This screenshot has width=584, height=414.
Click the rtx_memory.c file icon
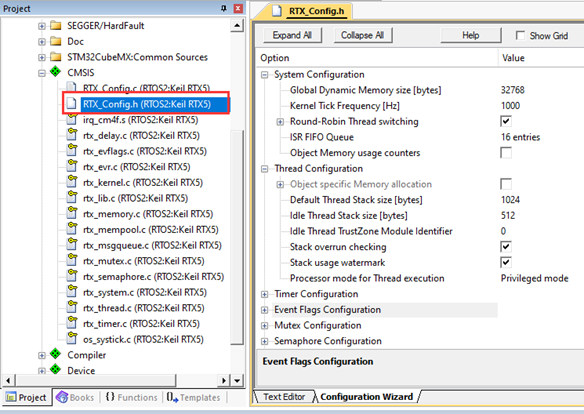[72, 213]
